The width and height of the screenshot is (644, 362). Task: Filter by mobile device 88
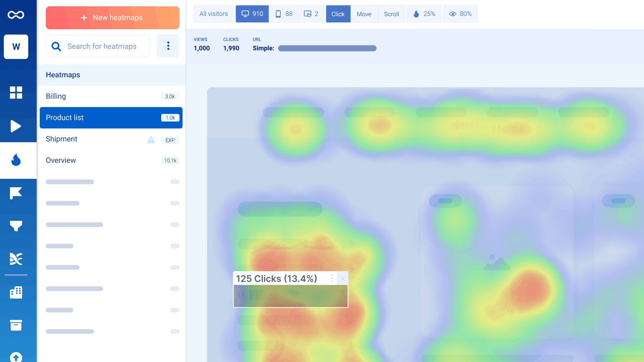(284, 14)
